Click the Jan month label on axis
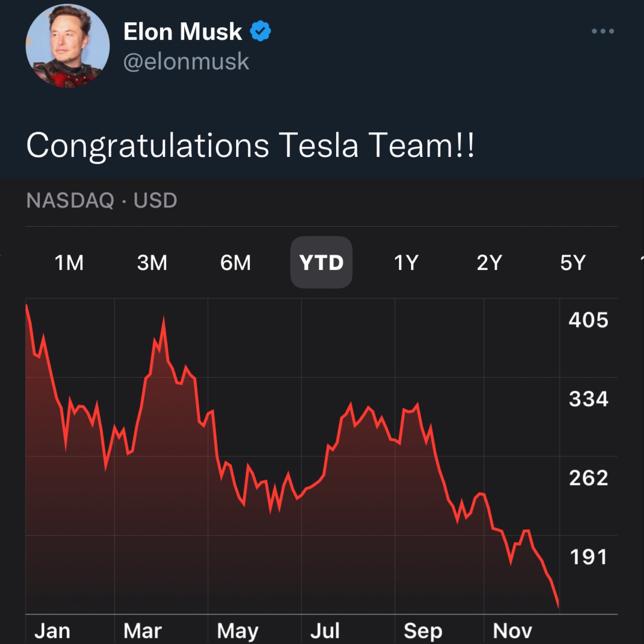The height and width of the screenshot is (644, 644). pos(52,631)
